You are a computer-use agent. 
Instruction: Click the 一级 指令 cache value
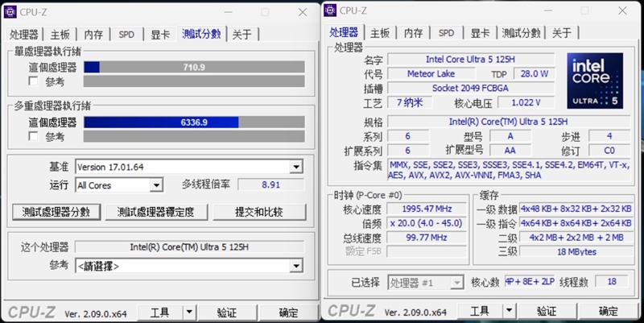click(x=576, y=223)
